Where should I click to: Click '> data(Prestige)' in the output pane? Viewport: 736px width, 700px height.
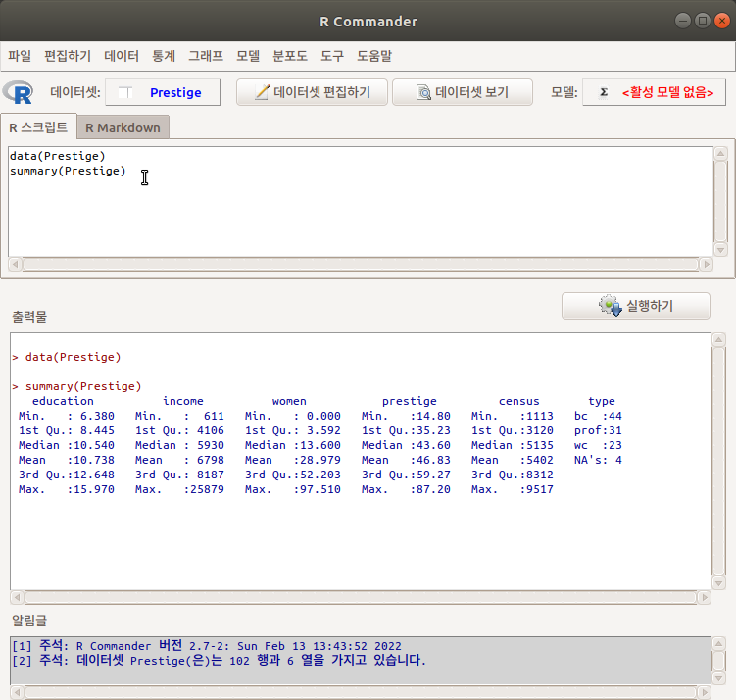pyautogui.click(x=67, y=357)
